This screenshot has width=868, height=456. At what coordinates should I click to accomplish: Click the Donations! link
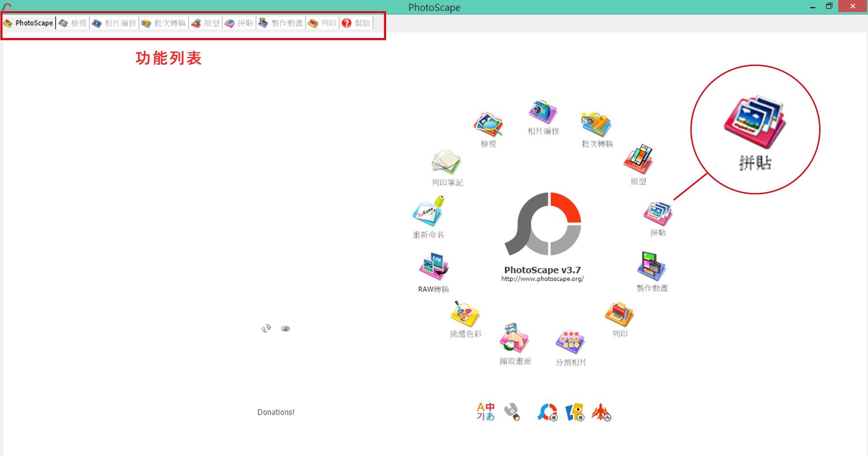click(276, 412)
